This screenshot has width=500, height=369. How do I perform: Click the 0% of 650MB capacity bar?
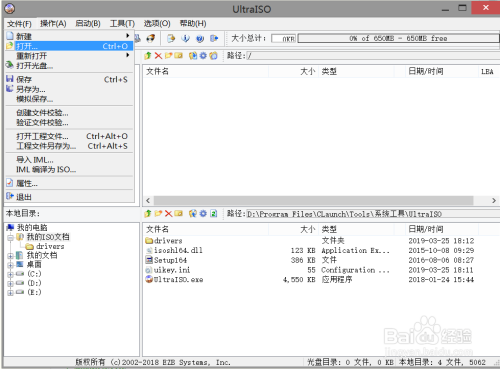click(398, 38)
